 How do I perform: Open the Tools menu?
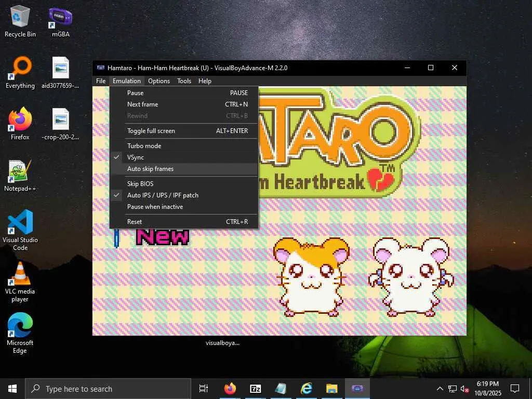(184, 81)
